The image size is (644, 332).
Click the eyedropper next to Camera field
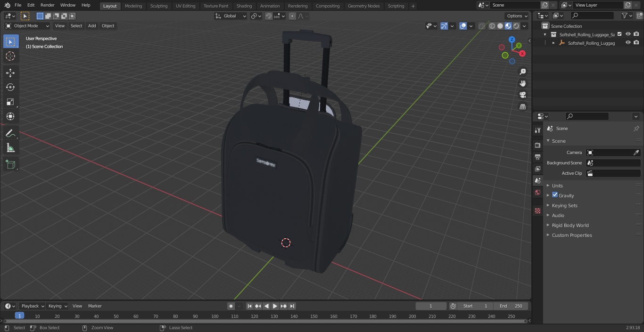636,153
